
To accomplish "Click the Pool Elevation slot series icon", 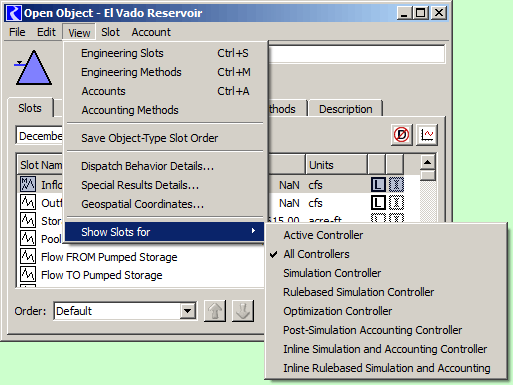I will (28, 238).
